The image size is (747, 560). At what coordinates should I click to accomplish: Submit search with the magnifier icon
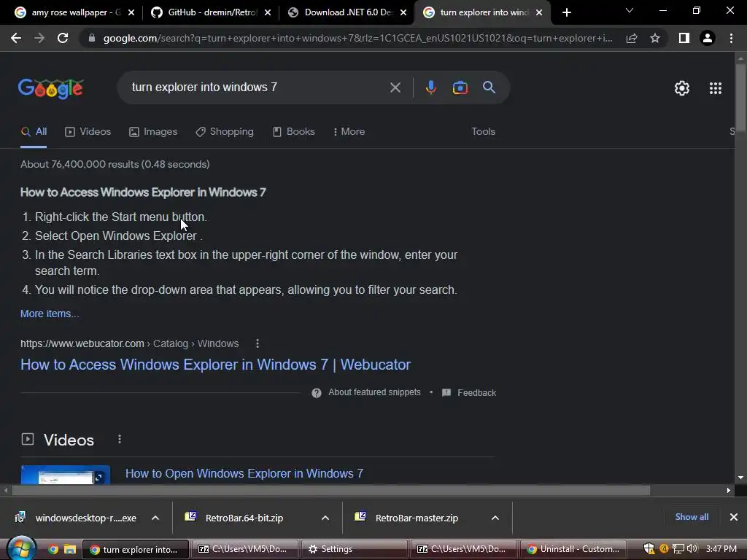click(489, 87)
